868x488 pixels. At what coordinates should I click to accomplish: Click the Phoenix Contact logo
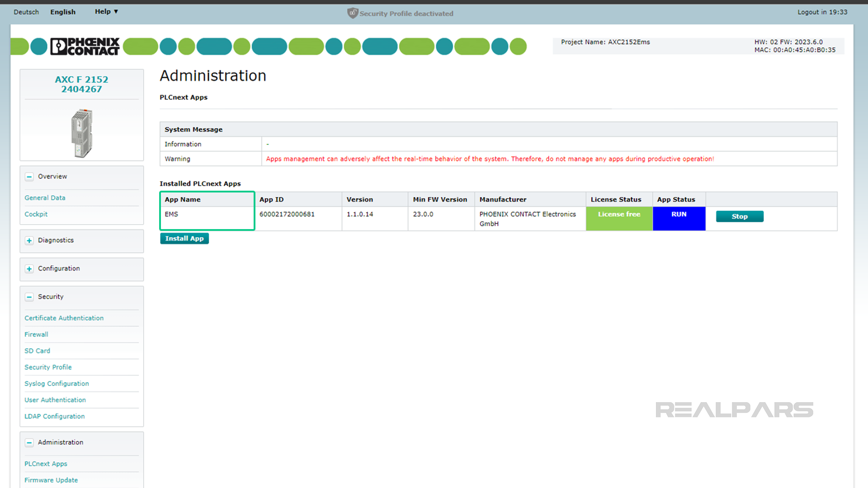click(85, 46)
